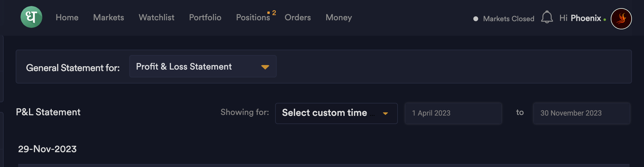This screenshot has height=167, width=644.
Task: Click the 1 April 2023 start date field
Action: pos(453,113)
